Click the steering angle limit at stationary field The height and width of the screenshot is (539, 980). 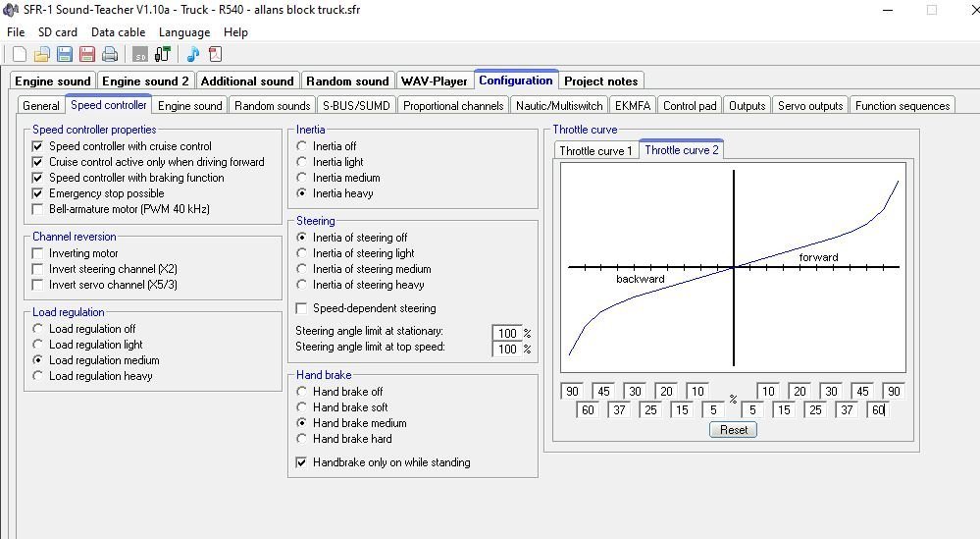pos(507,333)
